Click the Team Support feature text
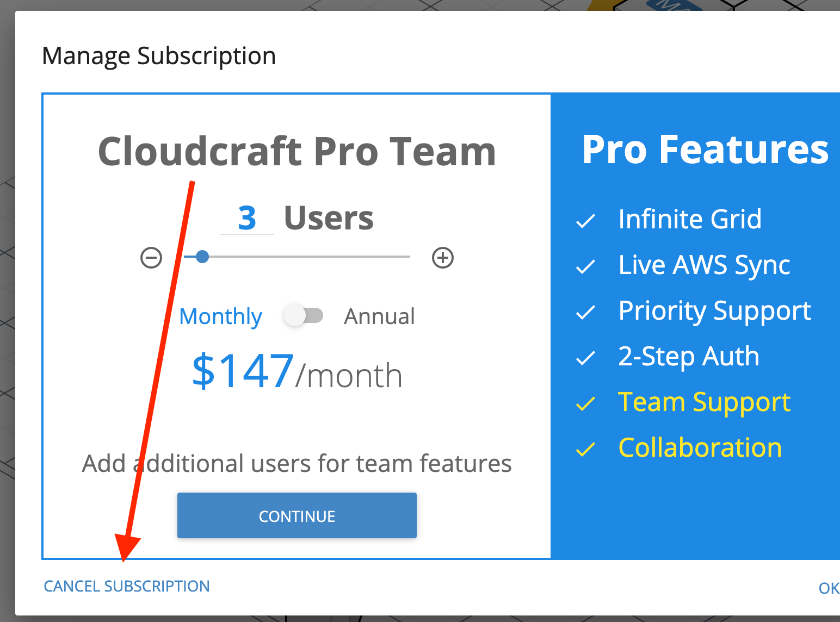Screen dimensions: 840x622 point(704,403)
